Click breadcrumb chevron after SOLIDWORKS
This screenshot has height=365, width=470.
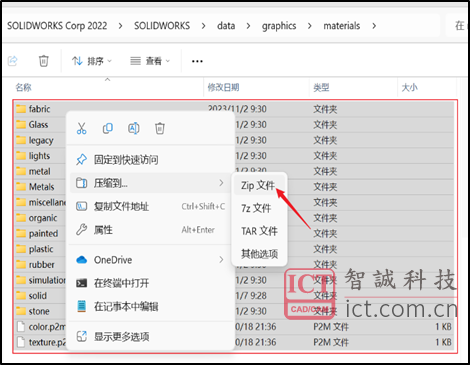click(x=203, y=26)
